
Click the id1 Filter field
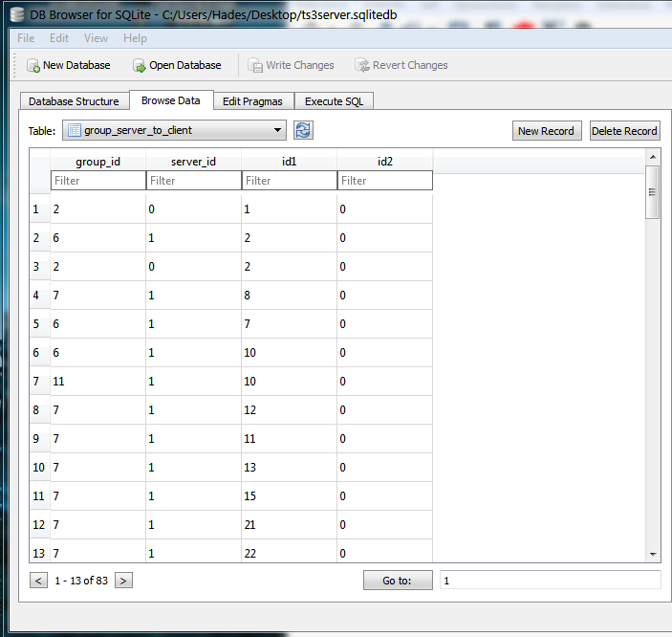[x=290, y=181]
